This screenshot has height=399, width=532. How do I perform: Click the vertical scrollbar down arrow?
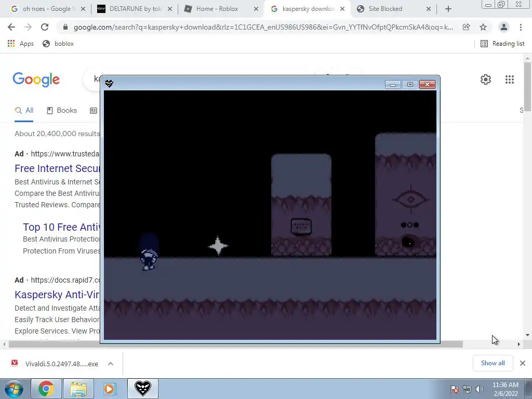[527, 335]
